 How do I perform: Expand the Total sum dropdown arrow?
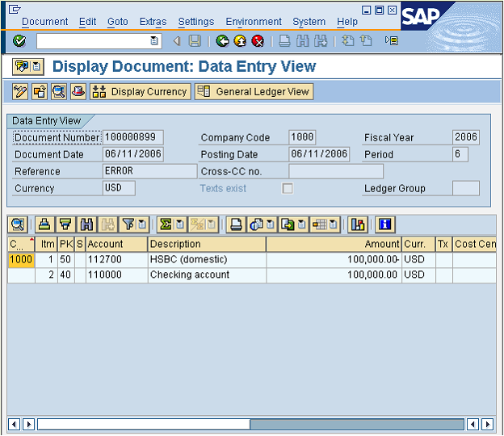(181, 224)
